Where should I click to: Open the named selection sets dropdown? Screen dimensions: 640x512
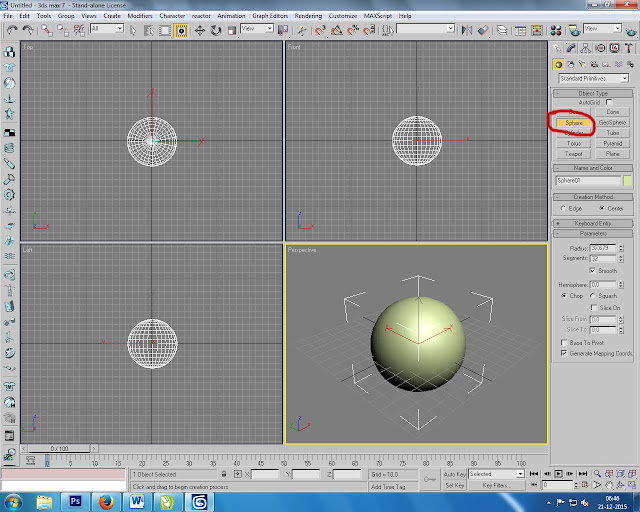[x=425, y=29]
